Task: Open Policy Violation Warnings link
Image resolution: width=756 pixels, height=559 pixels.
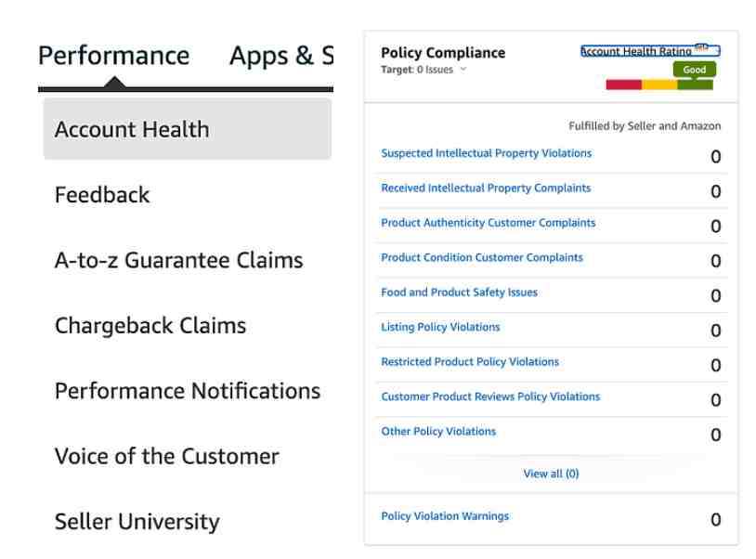Action: click(445, 516)
